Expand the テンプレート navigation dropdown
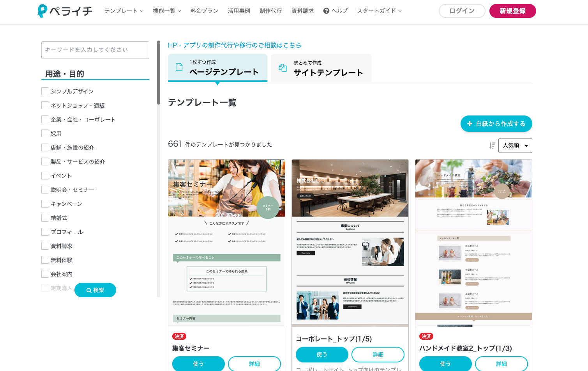The image size is (588, 371). click(124, 11)
